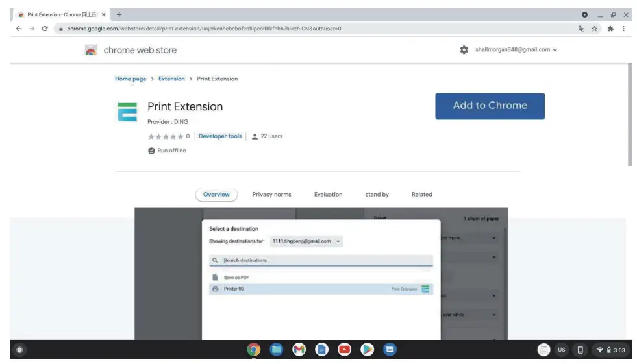The height and width of the screenshot is (364, 637).
Task: Select the Print Extension browser tab
Action: coord(61,14)
